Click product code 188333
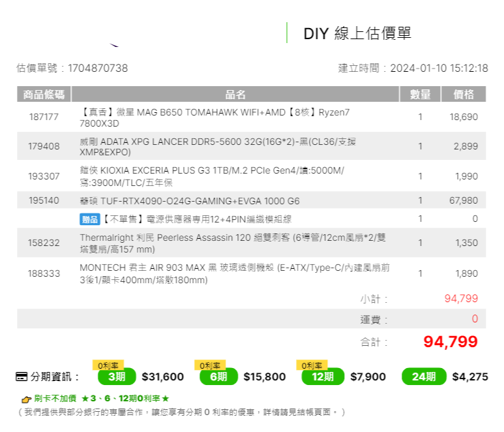 tap(44, 273)
